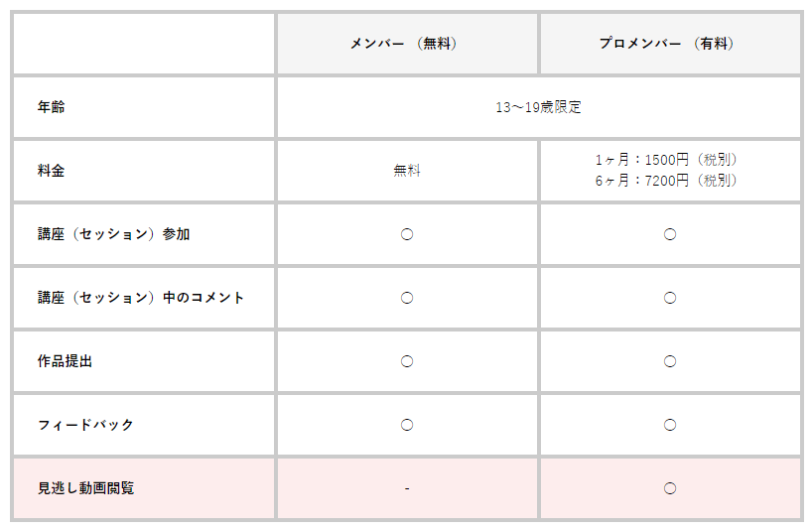
Task: Click the free member circle for フィードバック
Action: point(407,425)
